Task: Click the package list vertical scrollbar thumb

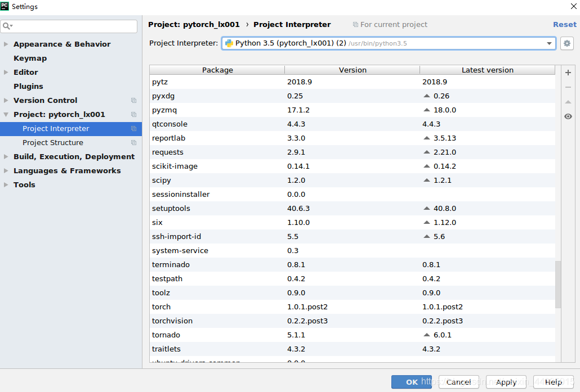Action: pos(558,285)
